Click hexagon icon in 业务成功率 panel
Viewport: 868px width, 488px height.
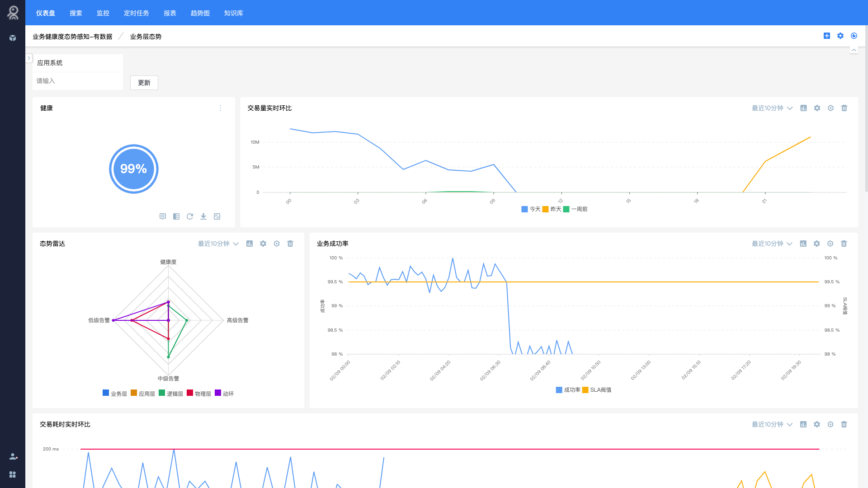[x=830, y=244]
